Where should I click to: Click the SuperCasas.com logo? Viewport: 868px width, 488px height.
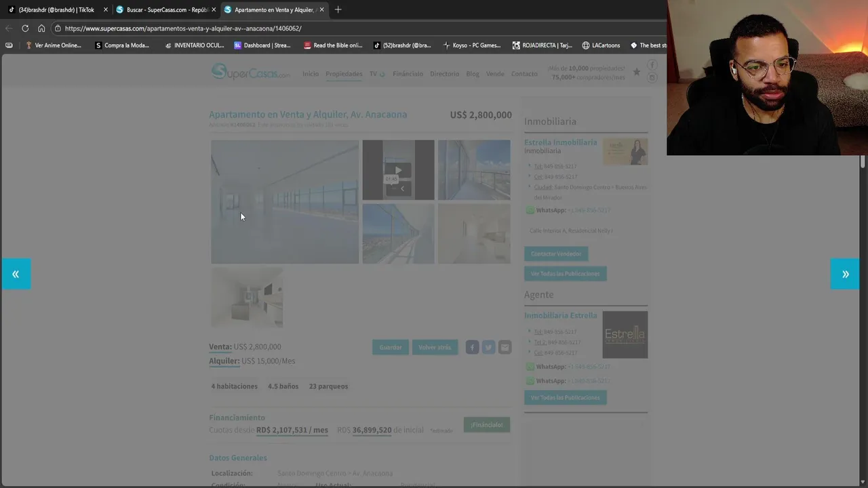[250, 72]
